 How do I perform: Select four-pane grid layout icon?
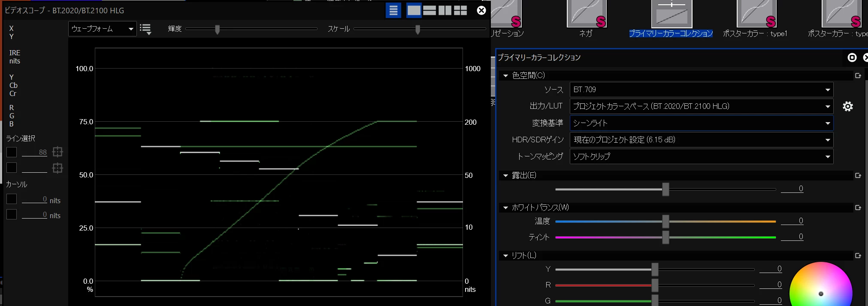(460, 10)
